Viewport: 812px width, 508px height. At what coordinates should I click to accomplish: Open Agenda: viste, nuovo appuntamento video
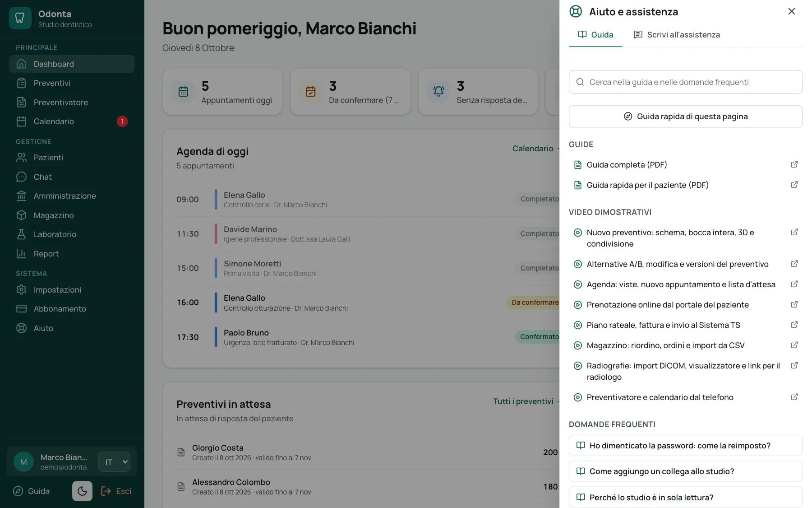click(x=686, y=284)
